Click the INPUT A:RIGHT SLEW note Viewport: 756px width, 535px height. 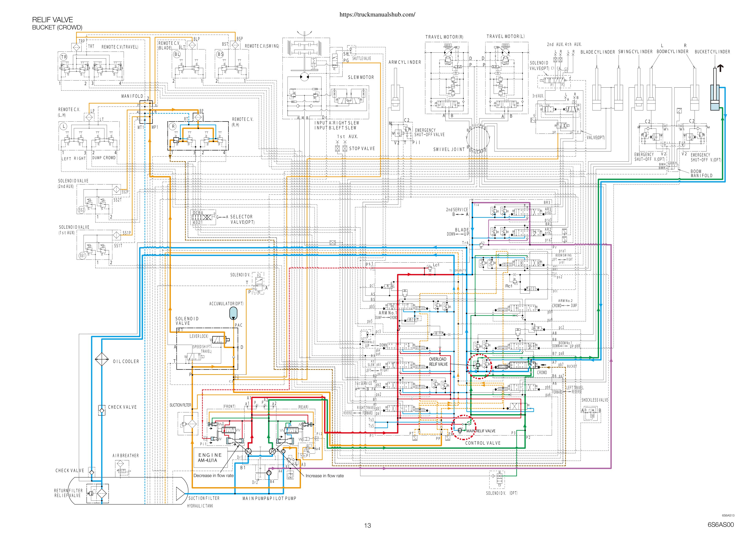(x=337, y=123)
